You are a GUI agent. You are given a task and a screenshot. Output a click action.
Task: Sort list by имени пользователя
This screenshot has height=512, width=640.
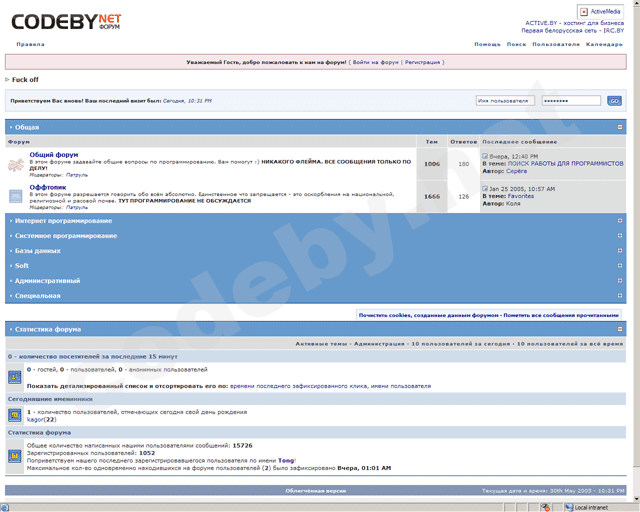click(401, 386)
